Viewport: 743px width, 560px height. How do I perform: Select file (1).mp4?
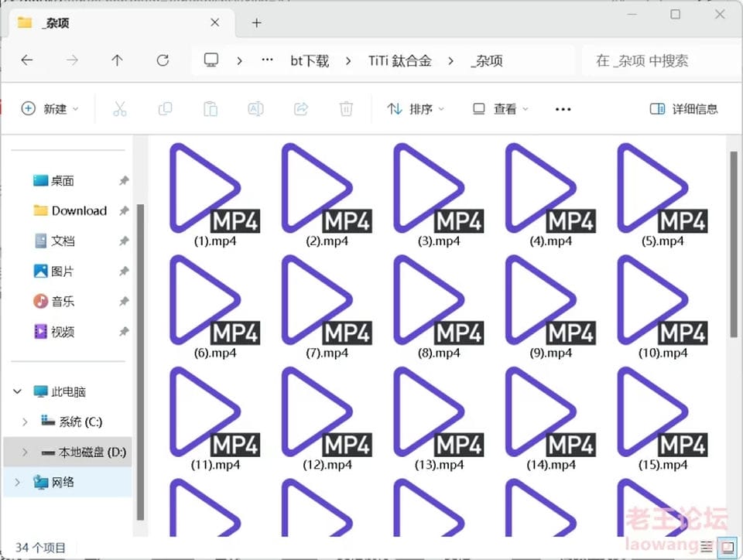click(214, 195)
